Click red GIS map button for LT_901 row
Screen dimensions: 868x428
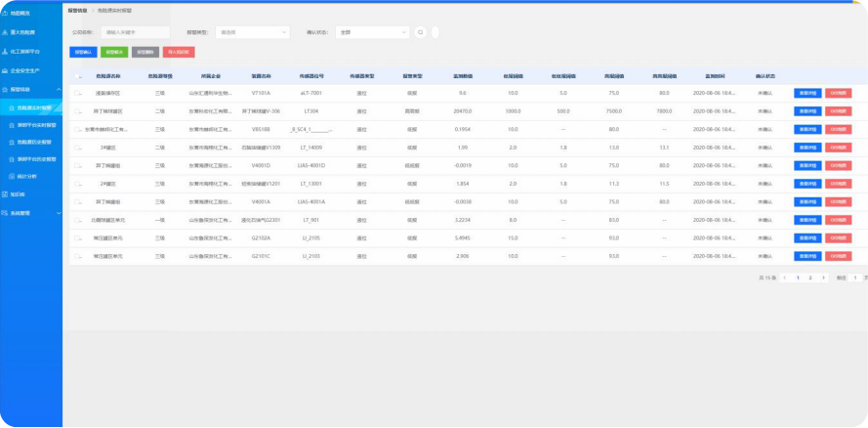pyautogui.click(x=838, y=220)
